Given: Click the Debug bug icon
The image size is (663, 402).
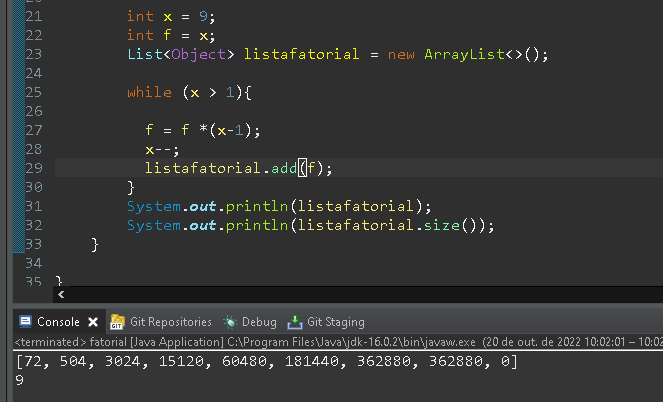Looking at the screenshot, I should click(230, 322).
